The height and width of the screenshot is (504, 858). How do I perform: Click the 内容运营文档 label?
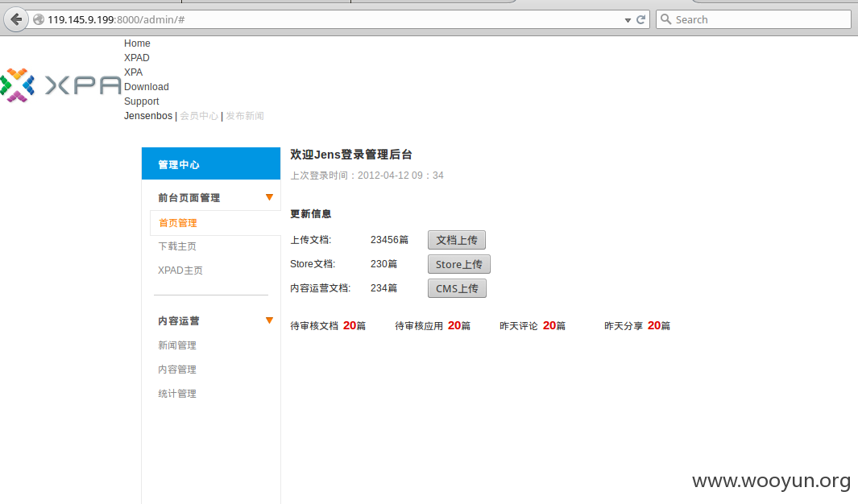[x=320, y=288]
